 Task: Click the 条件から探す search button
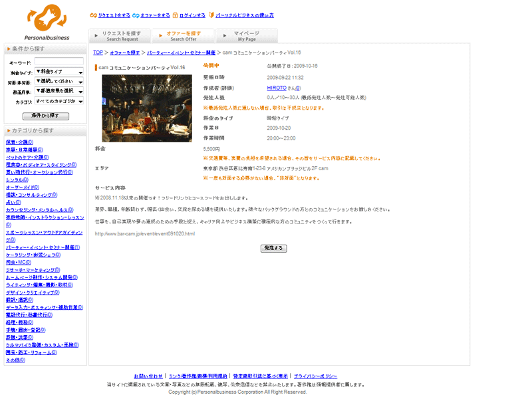click(46, 116)
